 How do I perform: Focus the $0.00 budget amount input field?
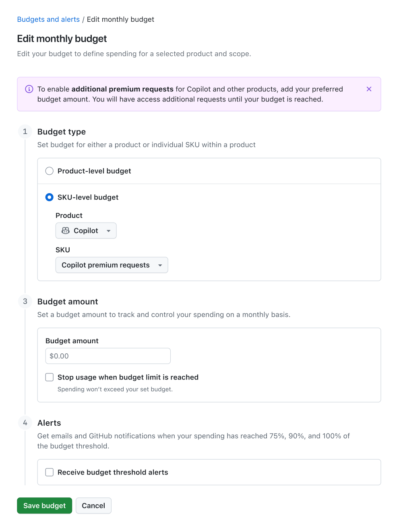pyautogui.click(x=108, y=356)
